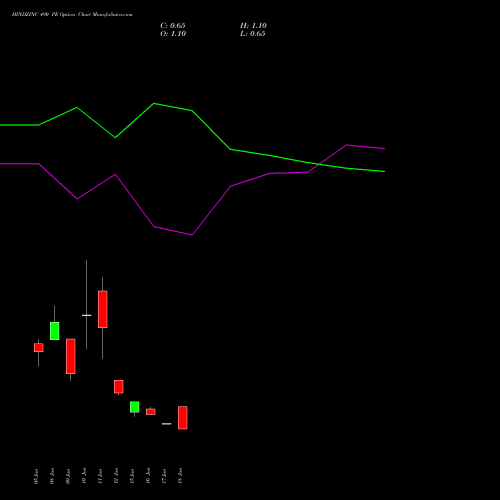Select the 'O: 1.10' open value

tap(173, 34)
